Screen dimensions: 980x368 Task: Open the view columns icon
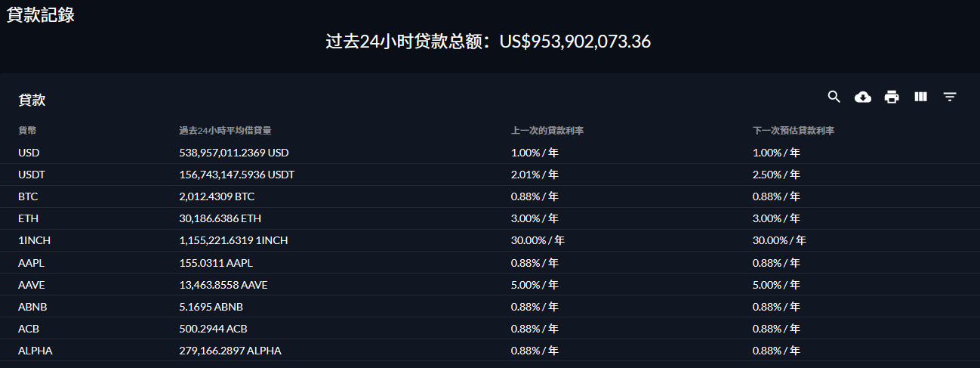point(920,97)
